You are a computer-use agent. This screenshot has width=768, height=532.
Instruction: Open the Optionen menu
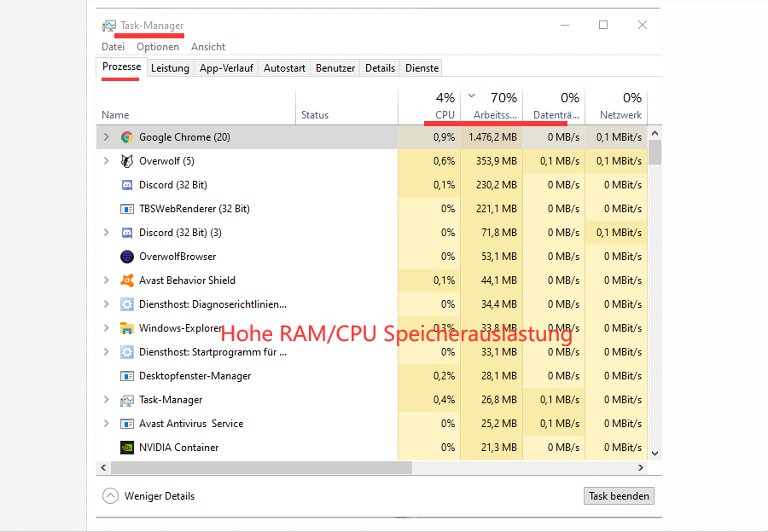(157, 47)
